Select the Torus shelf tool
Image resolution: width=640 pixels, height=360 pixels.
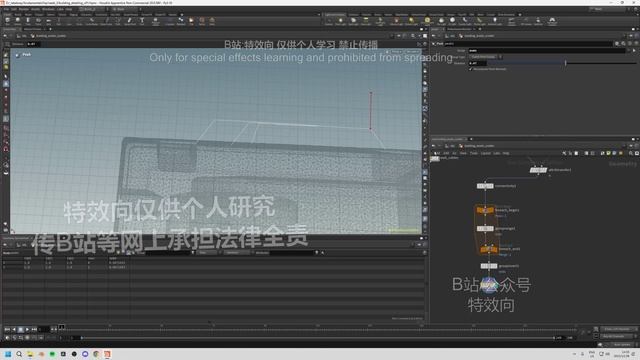[38, 21]
